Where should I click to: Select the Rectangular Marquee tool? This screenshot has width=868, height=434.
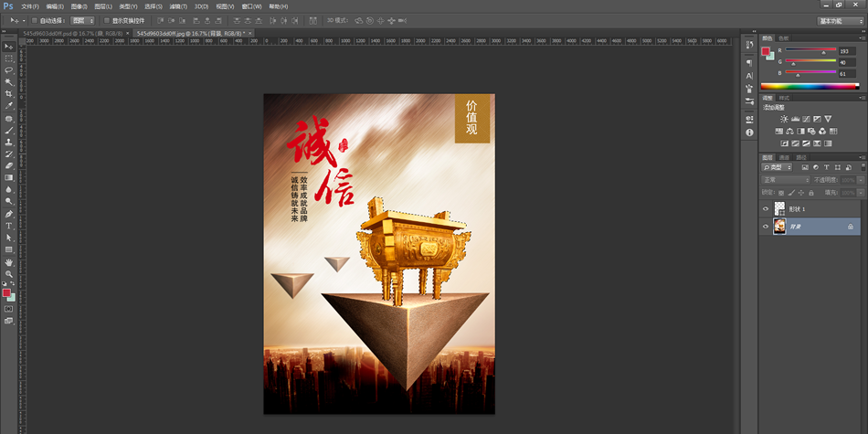tap(9, 58)
